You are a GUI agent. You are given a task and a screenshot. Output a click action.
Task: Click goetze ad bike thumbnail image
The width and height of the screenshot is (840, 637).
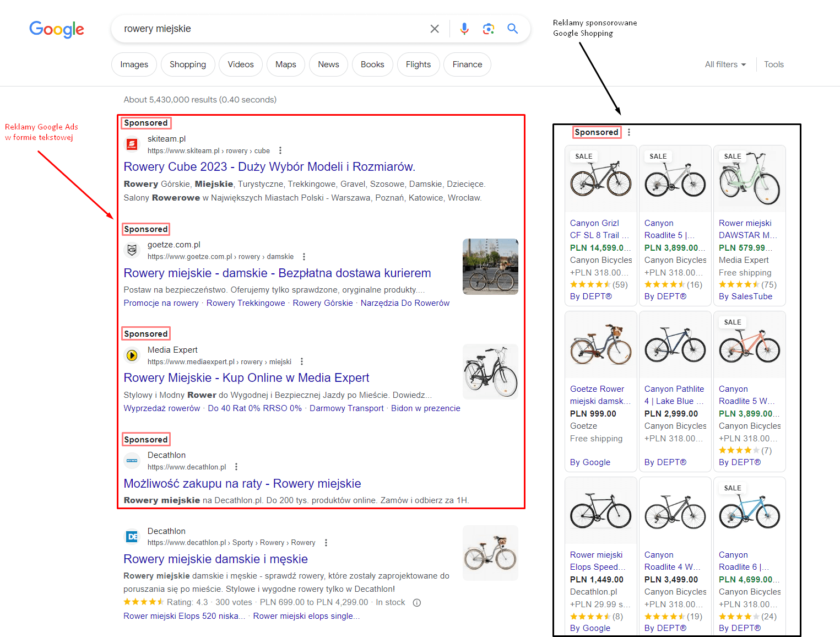[x=490, y=267]
